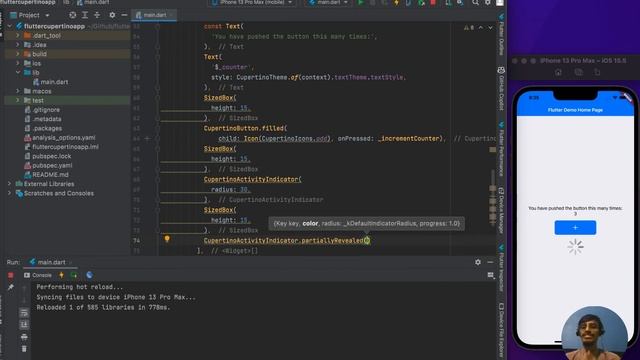
Task: Open Device Manager side panel
Action: tap(501, 211)
